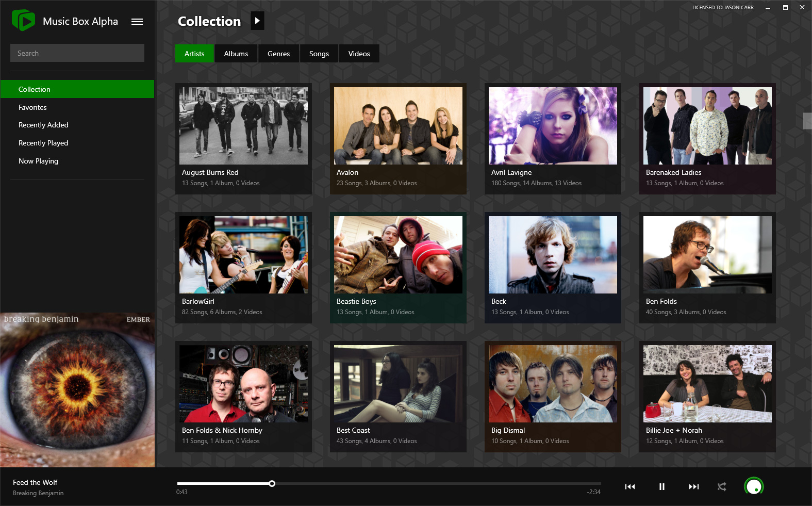Open the hamburger menu next to Music Box Alpha
The height and width of the screenshot is (506, 812).
tap(137, 22)
